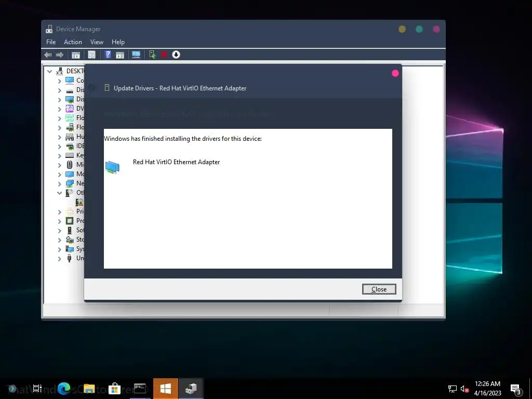Select the USB plug icon in tree
The width and height of the screenshot is (532, 399).
click(x=70, y=258)
